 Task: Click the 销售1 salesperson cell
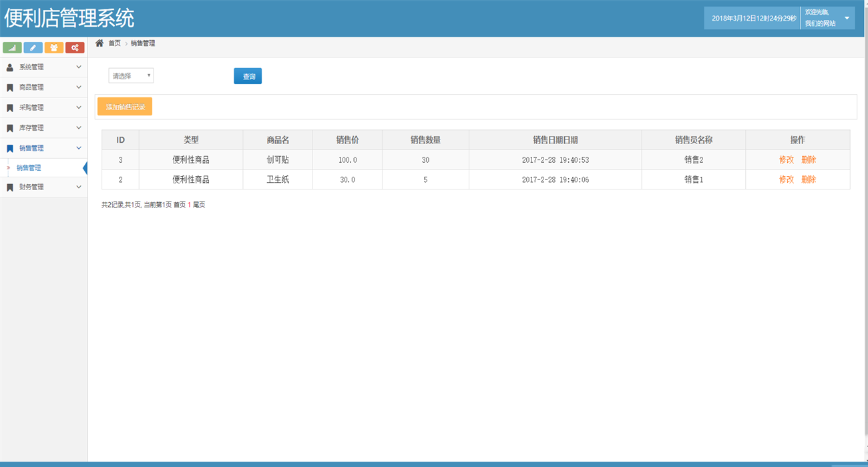tap(694, 179)
